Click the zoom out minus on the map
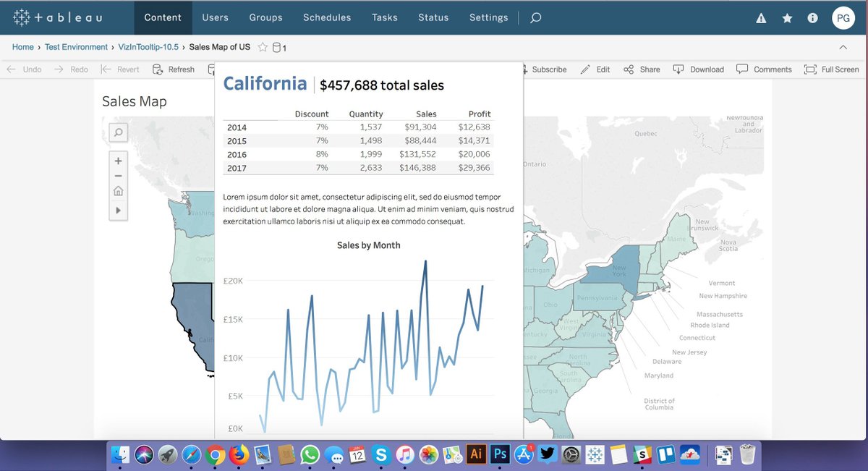 pyautogui.click(x=118, y=175)
